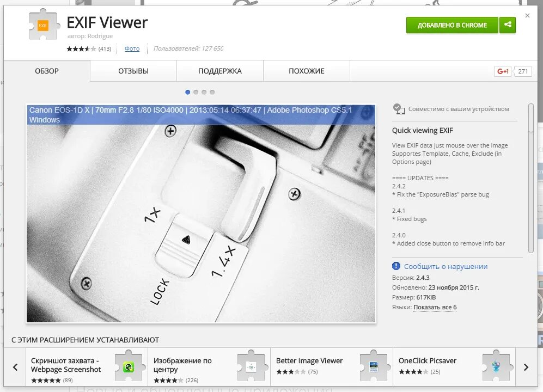Screen dimensions: 543x392
Task: Click the Размер: 617KiB text
Action: tap(414, 297)
